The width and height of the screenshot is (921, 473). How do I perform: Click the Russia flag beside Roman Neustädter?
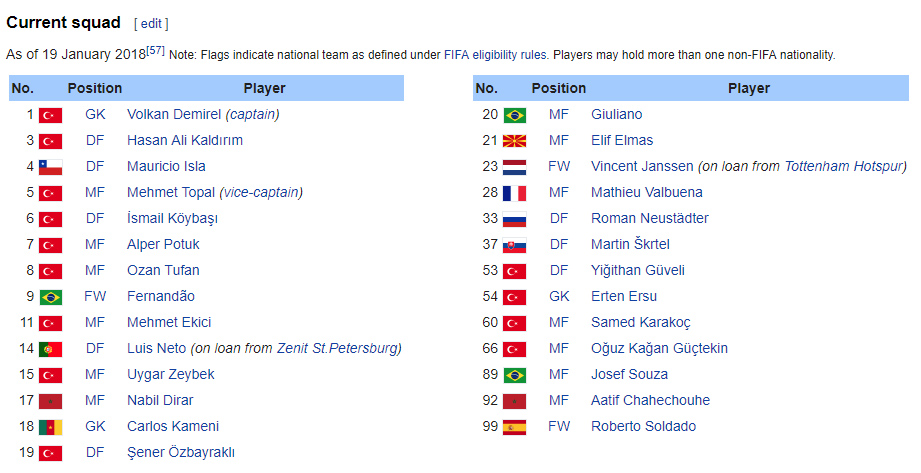click(514, 219)
